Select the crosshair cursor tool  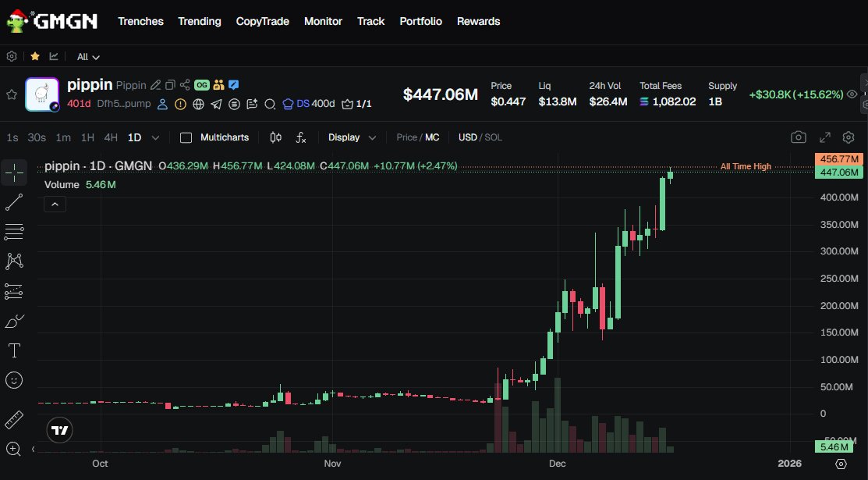[13, 172]
